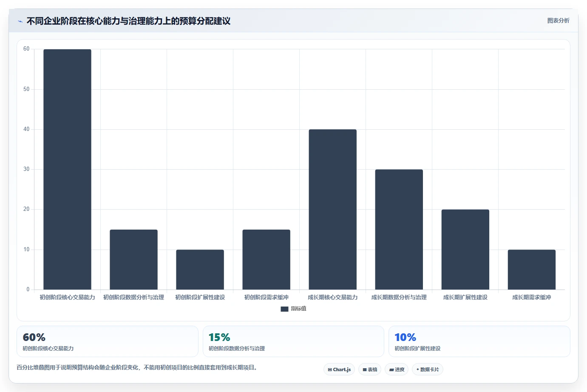Screen dimensions: 587x392
Task: Click the chart title 不同企业阶段…预算分配建议
Action: pos(128,21)
